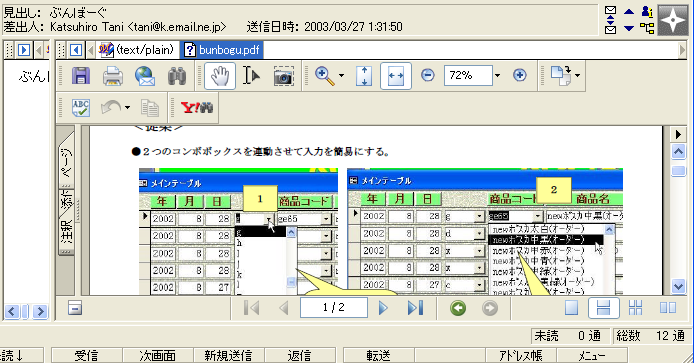Click the tree hierarchy icon in the header
This screenshot has width=694, height=363.
[648, 28]
